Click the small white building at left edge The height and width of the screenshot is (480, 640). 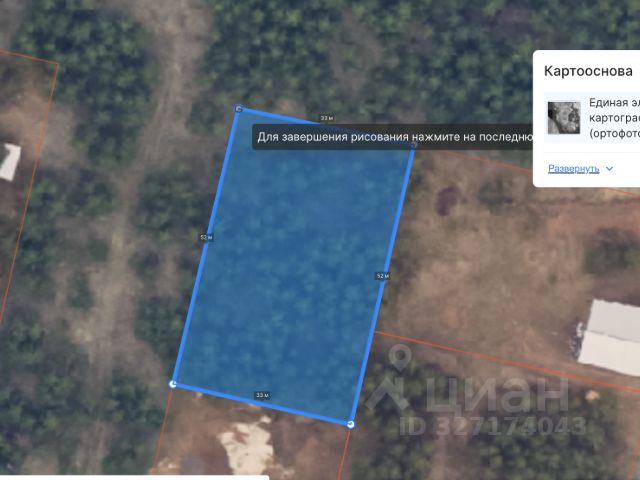pos(9,162)
